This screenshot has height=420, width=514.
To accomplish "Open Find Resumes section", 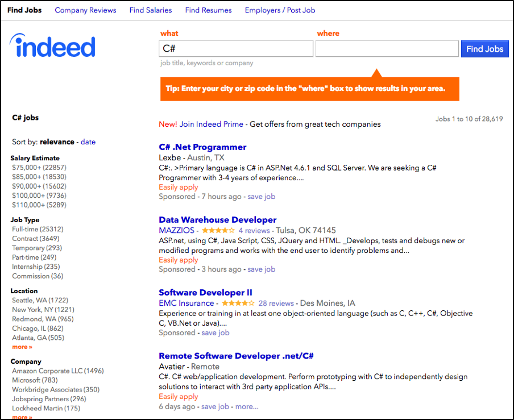I will [209, 10].
